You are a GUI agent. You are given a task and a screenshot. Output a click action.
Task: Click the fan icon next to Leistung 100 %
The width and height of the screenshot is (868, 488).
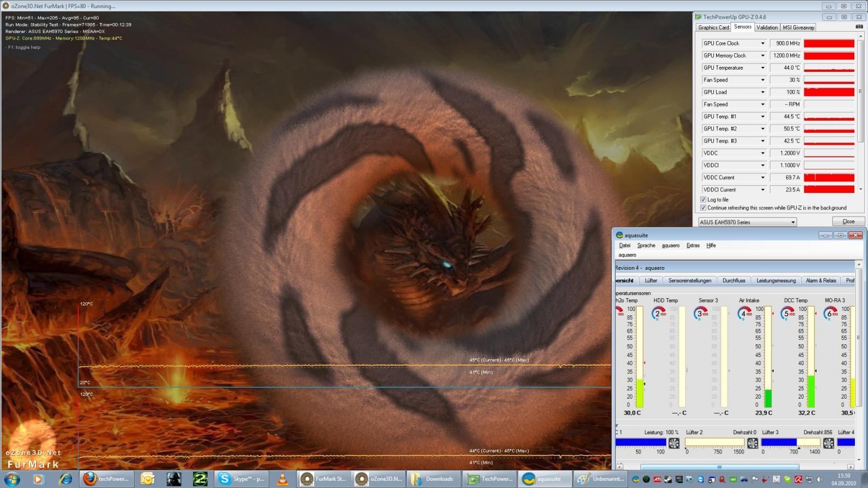click(674, 443)
